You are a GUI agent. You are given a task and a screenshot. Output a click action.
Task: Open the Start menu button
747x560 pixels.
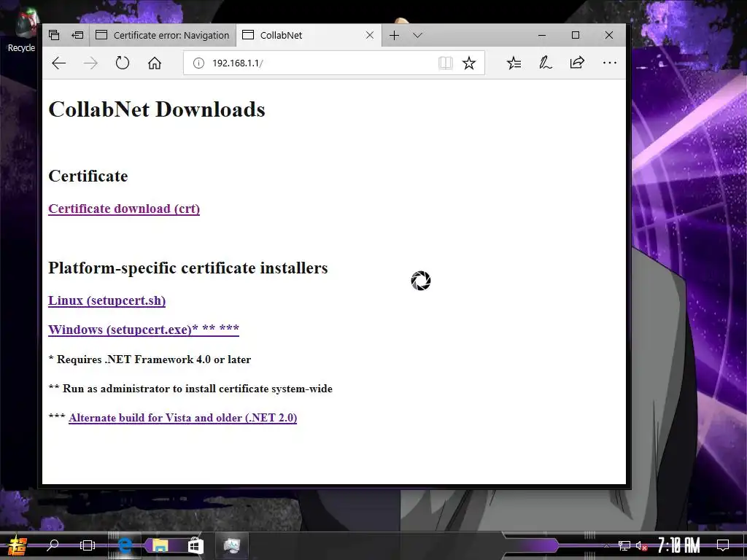pos(18,545)
